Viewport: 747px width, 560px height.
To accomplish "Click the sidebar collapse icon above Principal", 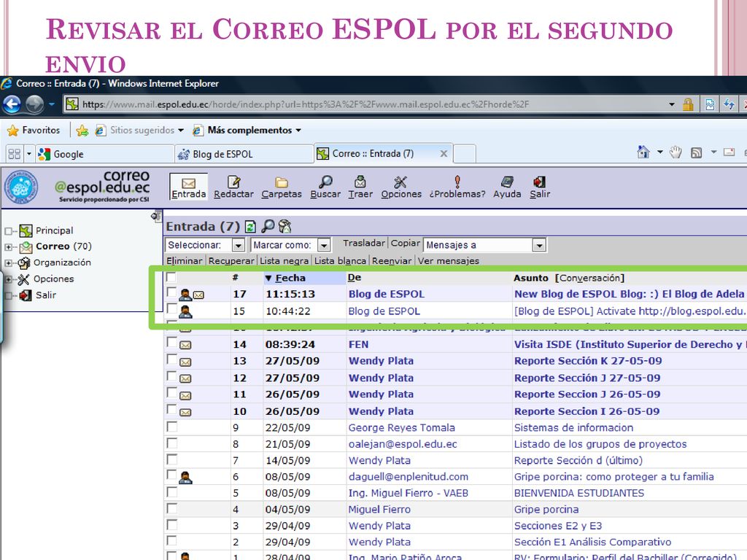I will [156, 216].
